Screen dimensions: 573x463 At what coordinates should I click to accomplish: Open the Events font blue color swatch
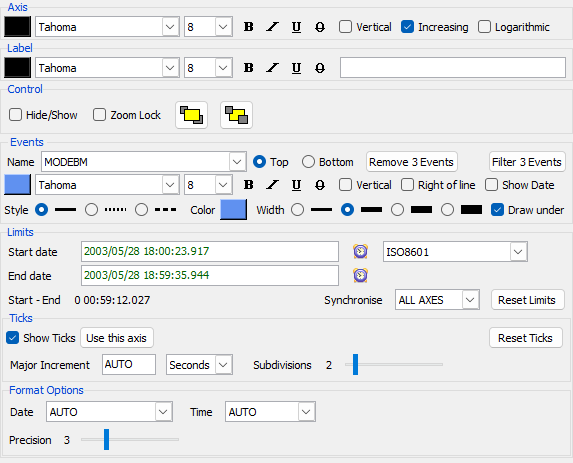tap(18, 185)
